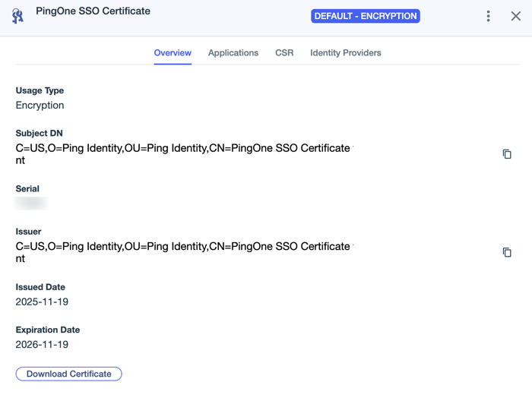Copy the Issuer value
The width and height of the screenshot is (532, 401).
pos(507,252)
